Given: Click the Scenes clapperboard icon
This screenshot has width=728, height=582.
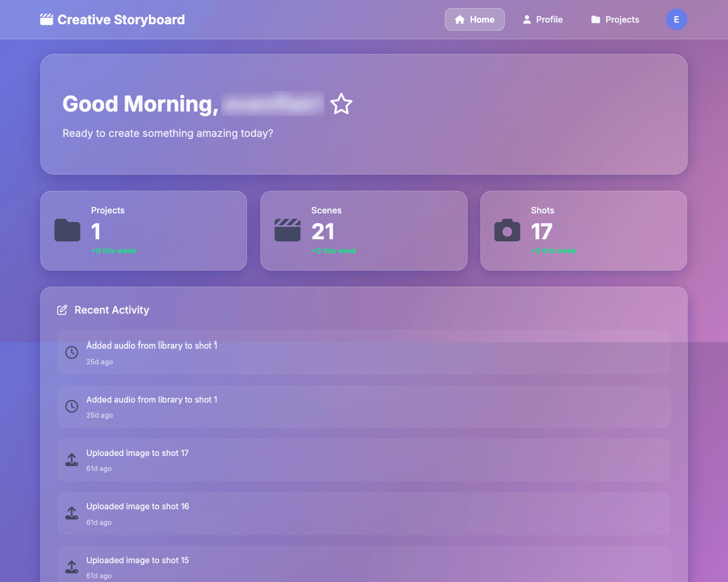Looking at the screenshot, I should pyautogui.click(x=287, y=231).
